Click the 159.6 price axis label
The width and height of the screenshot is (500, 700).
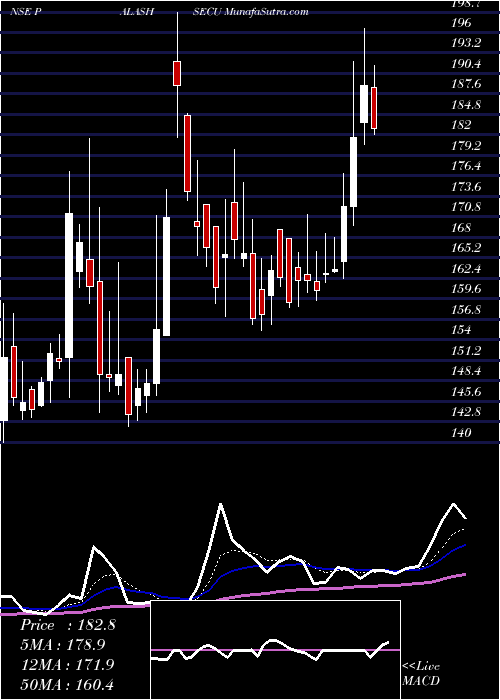[466, 288]
